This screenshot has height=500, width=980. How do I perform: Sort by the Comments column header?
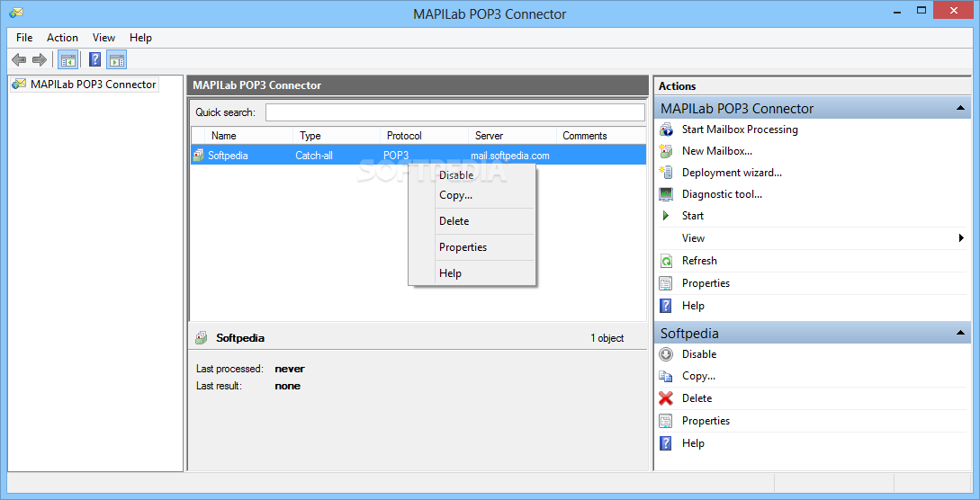[x=601, y=136]
